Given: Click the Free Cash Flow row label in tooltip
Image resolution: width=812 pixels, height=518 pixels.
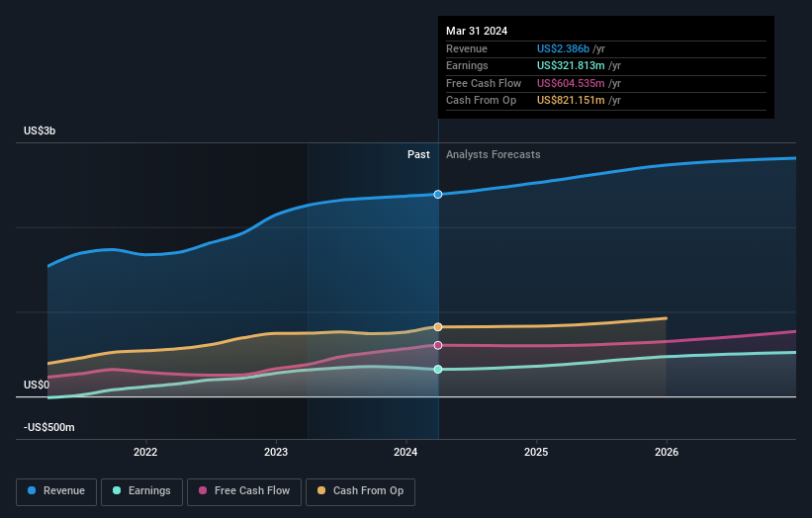Looking at the screenshot, I should (x=484, y=83).
